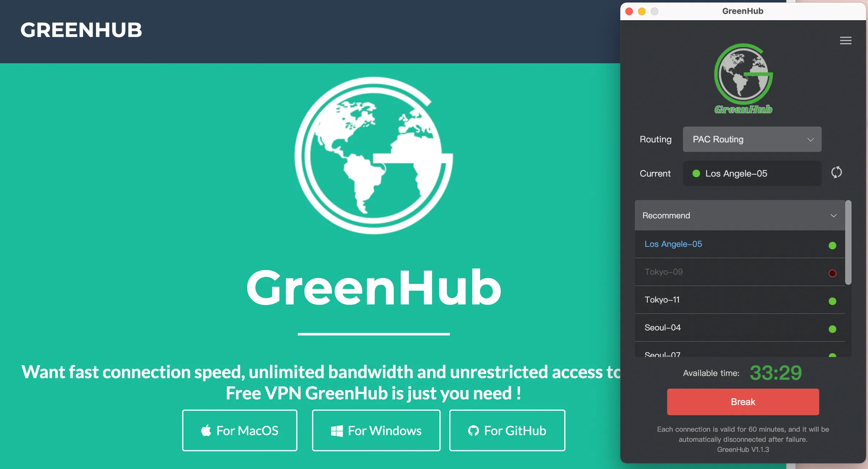Click the green status indicator for Tokyo-11

833,301
